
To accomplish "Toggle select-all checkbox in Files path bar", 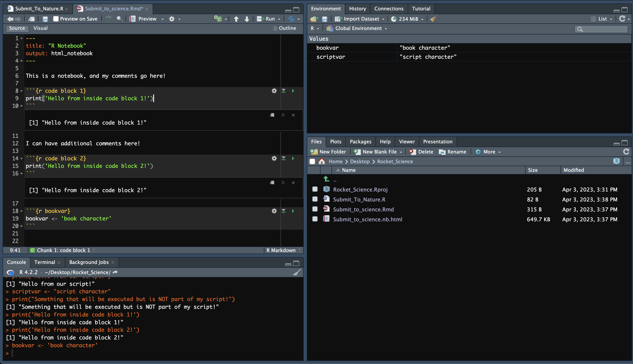I will [312, 161].
